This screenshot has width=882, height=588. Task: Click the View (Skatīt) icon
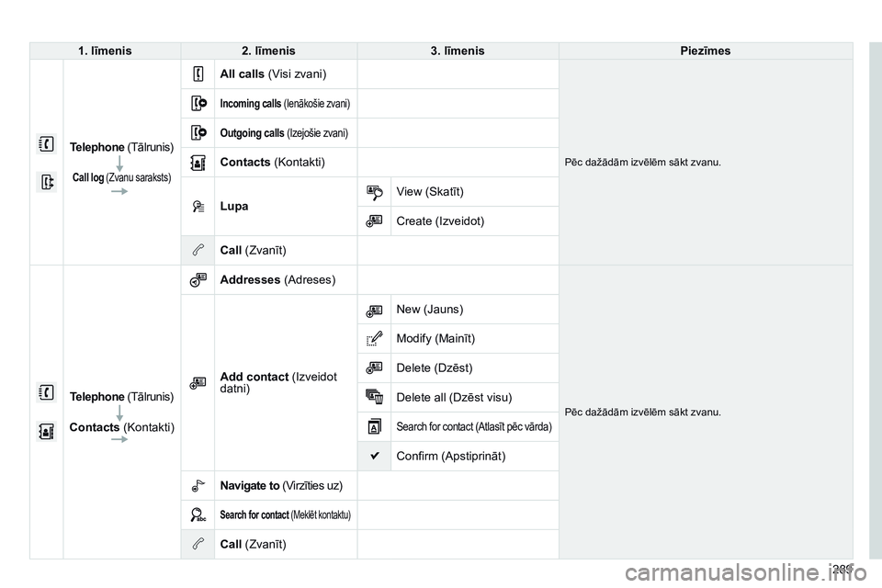(375, 192)
